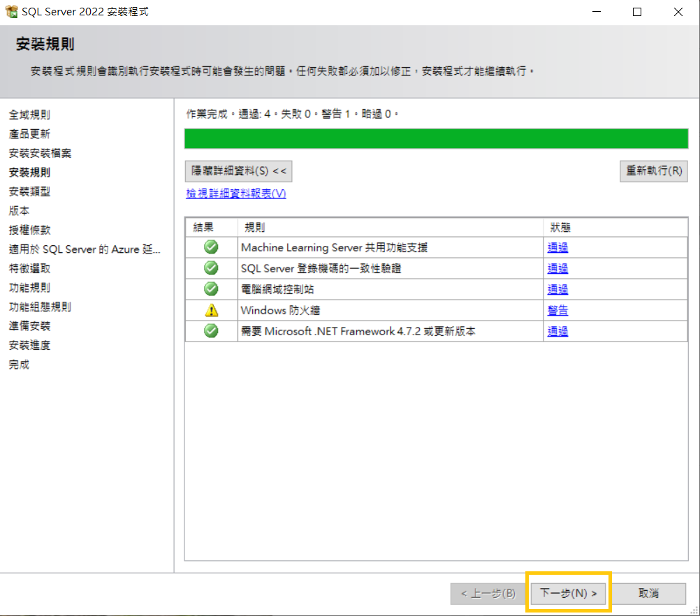Click the Windows 防火牆 rule text

coord(280,310)
